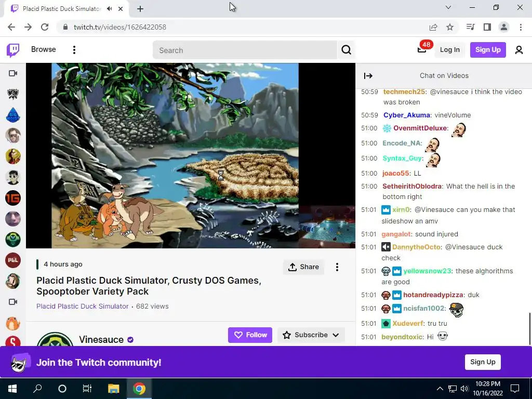Screen dimensions: 532x399
Task: Open Windows taskbar search
Action: (37, 389)
